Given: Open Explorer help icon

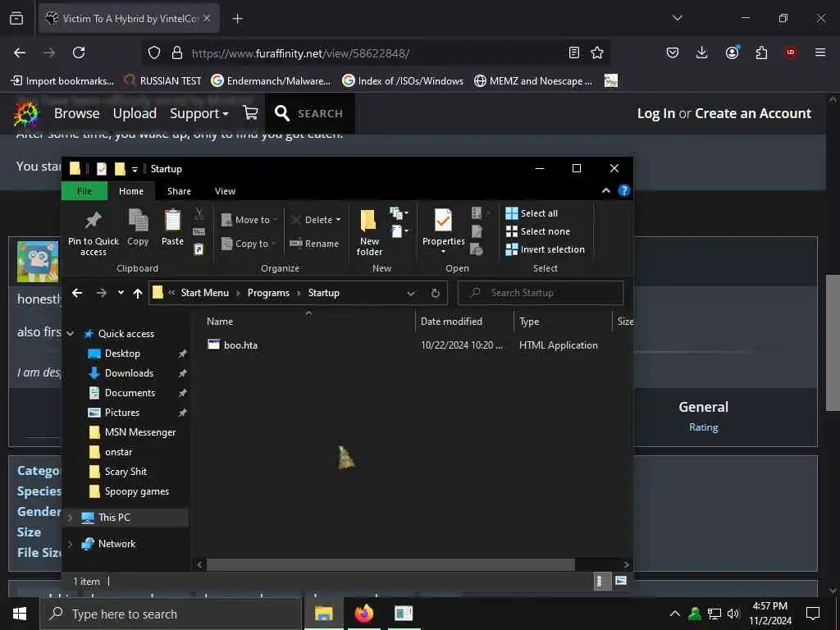Looking at the screenshot, I should tap(624, 190).
